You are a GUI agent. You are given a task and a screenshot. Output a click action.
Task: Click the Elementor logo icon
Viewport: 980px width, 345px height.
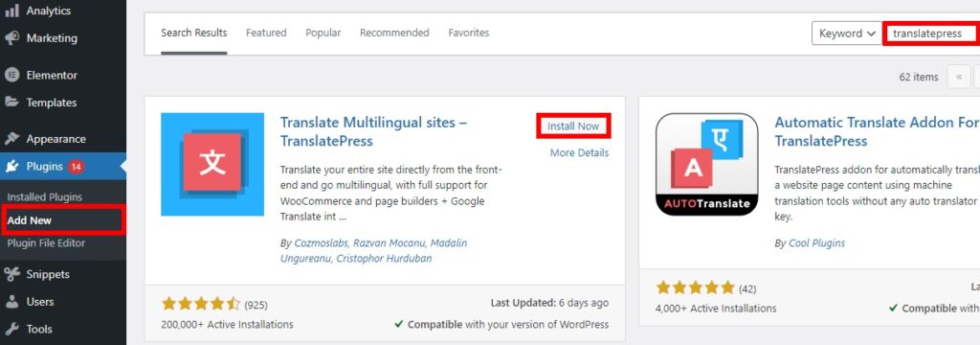[11, 75]
